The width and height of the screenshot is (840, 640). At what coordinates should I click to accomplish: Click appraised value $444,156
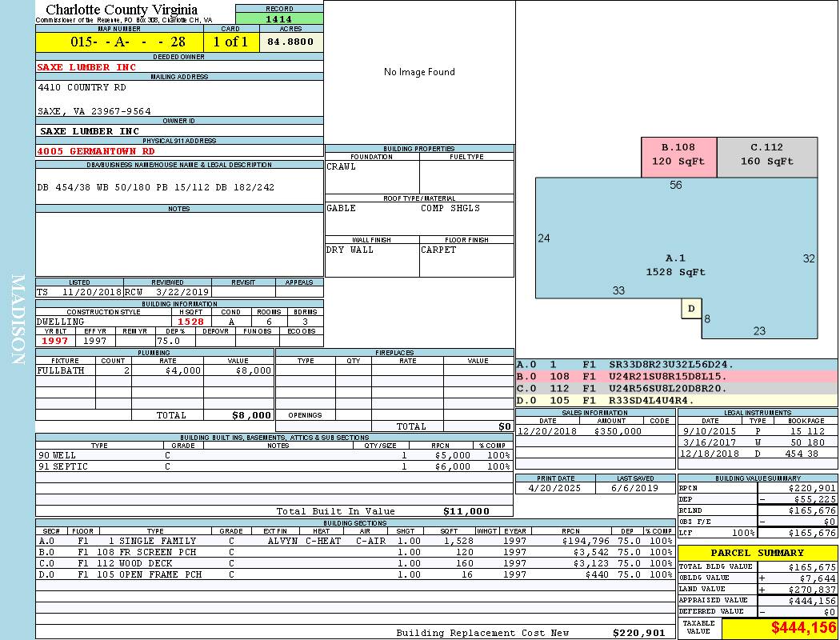click(x=812, y=601)
